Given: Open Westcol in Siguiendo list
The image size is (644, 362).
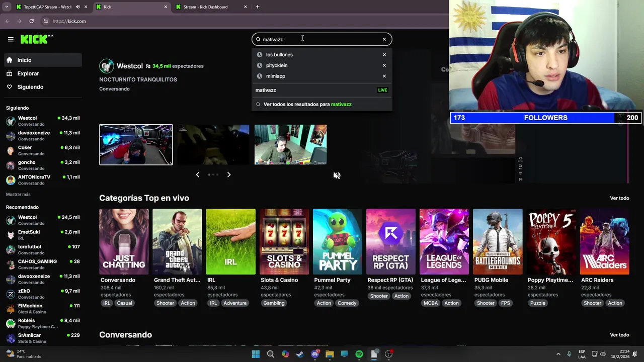Looking at the screenshot, I should click(x=43, y=121).
